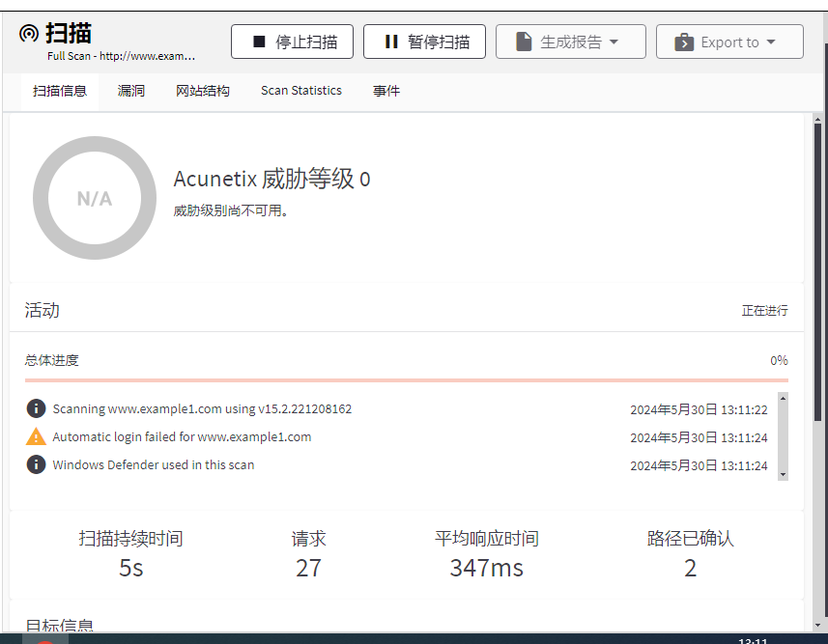This screenshot has width=828, height=644.
Task: Open the 网站结构 tab
Action: 203,92
